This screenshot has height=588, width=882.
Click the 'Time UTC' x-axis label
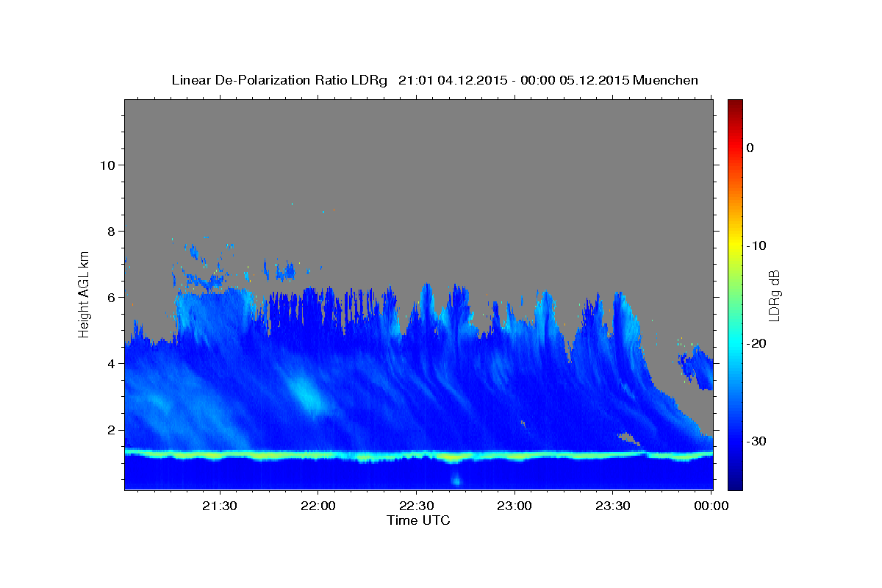coord(418,520)
